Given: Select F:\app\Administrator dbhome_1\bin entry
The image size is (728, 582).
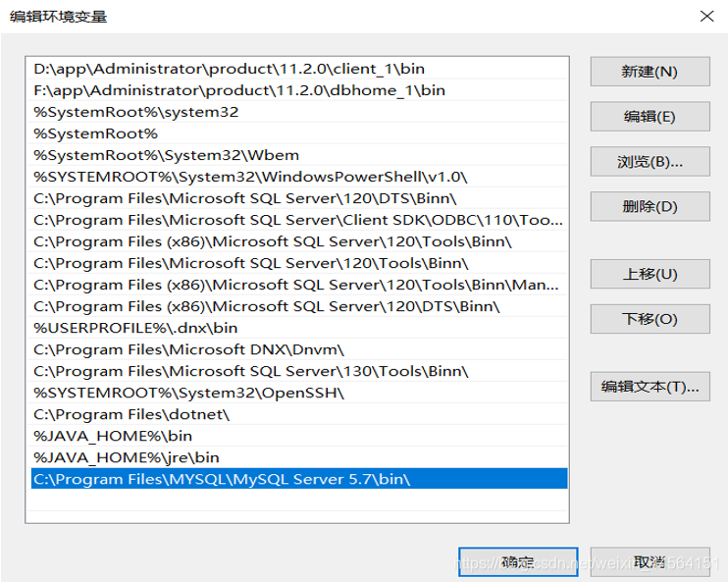Looking at the screenshot, I should click(299, 90).
